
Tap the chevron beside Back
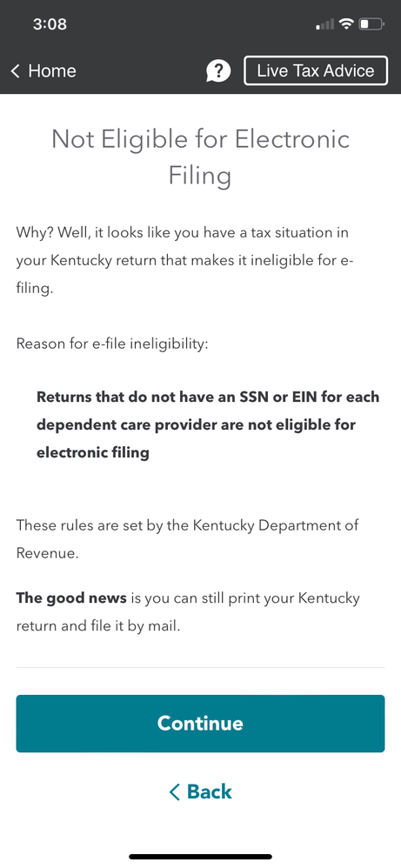point(175,792)
